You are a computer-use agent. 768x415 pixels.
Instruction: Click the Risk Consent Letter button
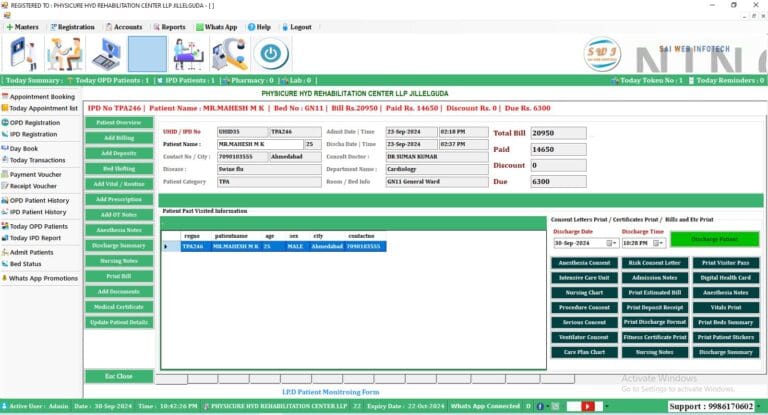[654, 263]
